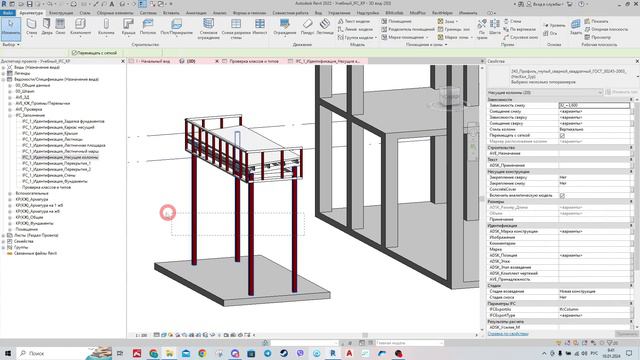Click the 'Разделитель помещений' button

(407, 29)
